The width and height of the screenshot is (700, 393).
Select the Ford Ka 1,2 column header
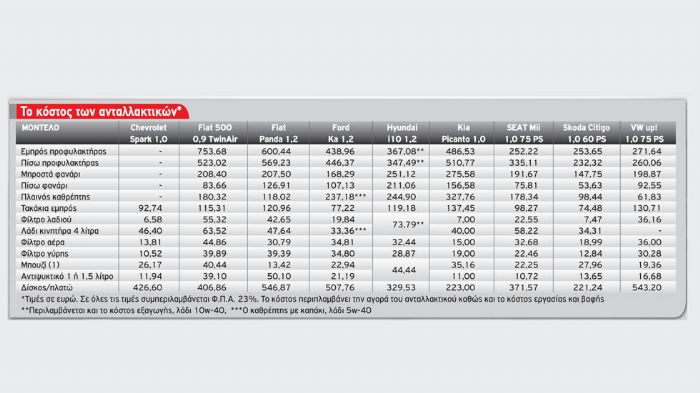point(341,133)
